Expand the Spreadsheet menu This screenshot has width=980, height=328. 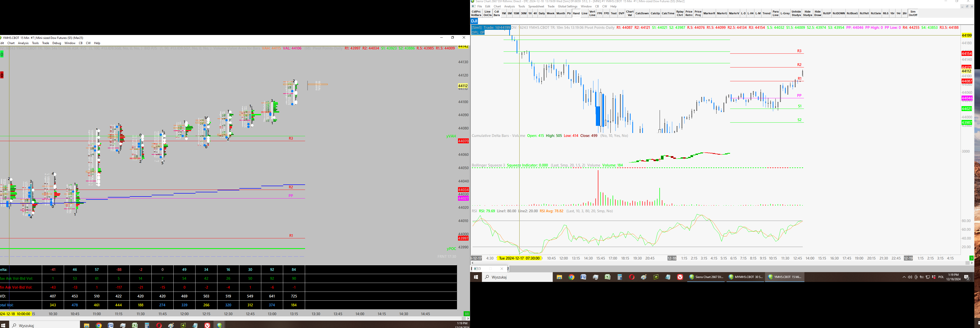(x=536, y=6)
